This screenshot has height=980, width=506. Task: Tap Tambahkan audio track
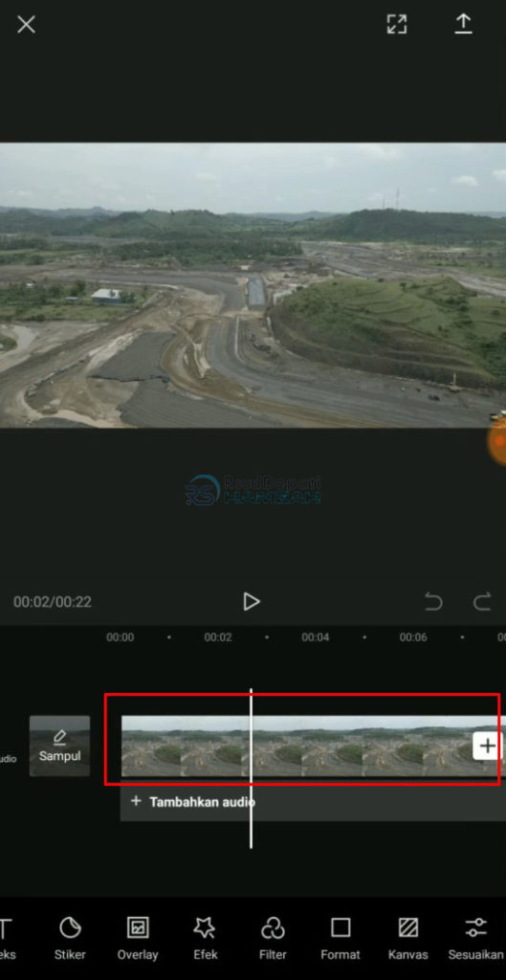coord(313,801)
